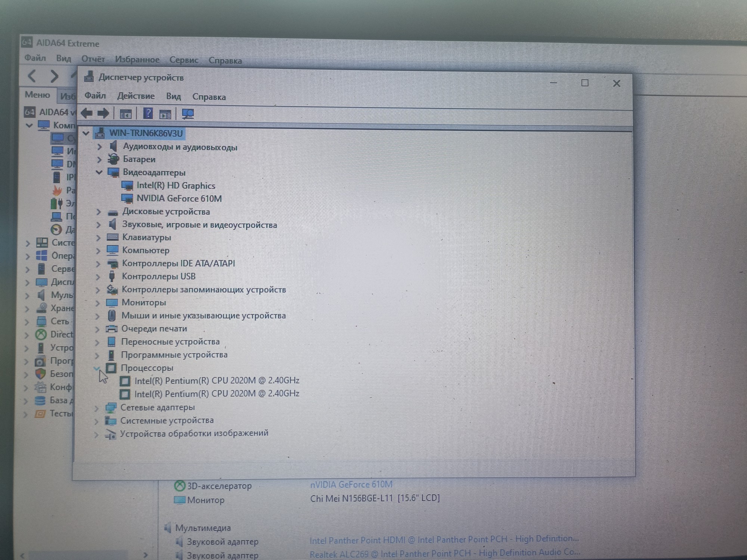This screenshot has height=560, width=747.
Task: Maximize the Диспетчер устройств window
Action: (x=585, y=83)
